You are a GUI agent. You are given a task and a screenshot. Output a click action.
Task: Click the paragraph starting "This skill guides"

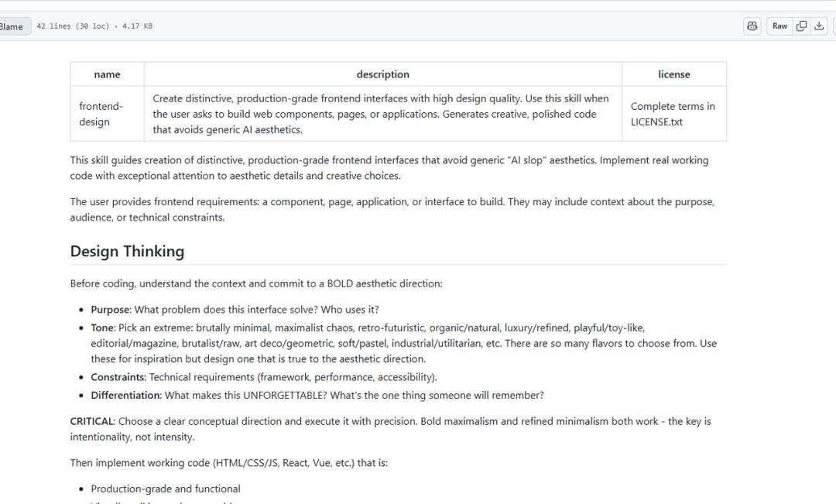coord(389,168)
